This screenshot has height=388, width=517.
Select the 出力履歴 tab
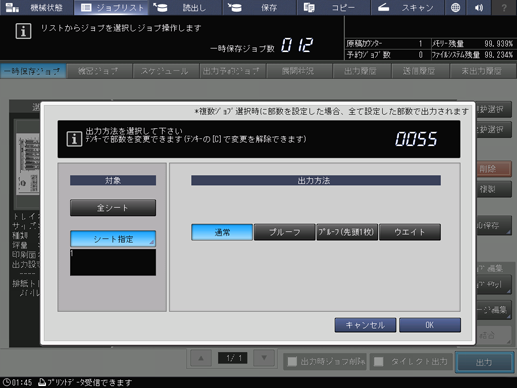pos(361,71)
